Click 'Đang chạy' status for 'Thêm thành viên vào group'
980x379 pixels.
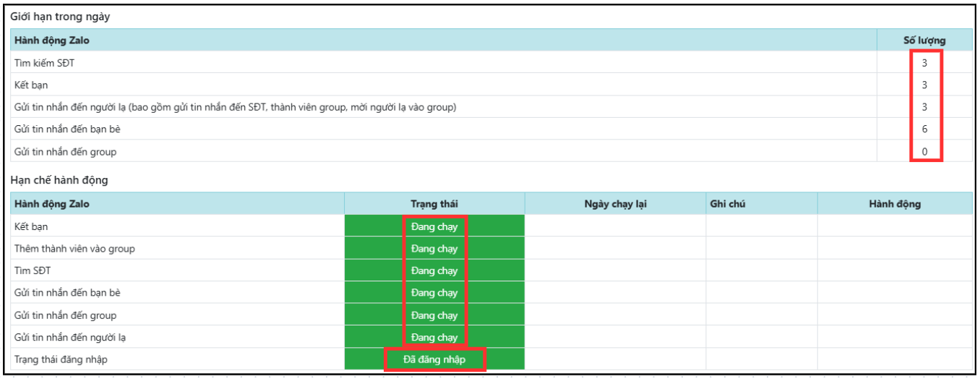(x=434, y=249)
